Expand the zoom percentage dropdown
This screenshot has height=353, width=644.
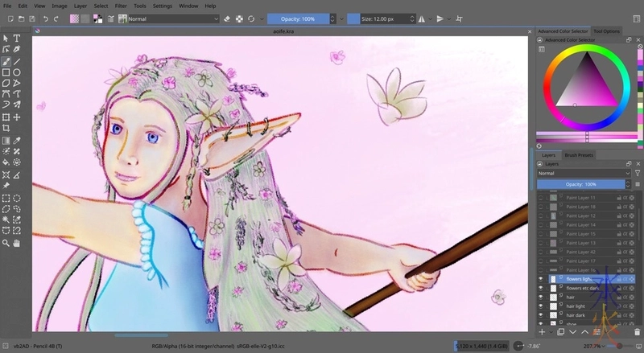point(597,345)
